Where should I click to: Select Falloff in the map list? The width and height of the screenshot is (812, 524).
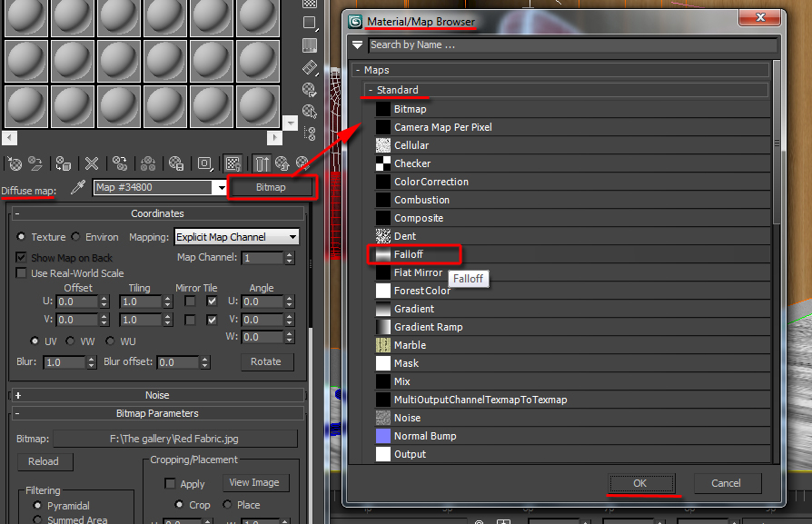click(x=414, y=254)
